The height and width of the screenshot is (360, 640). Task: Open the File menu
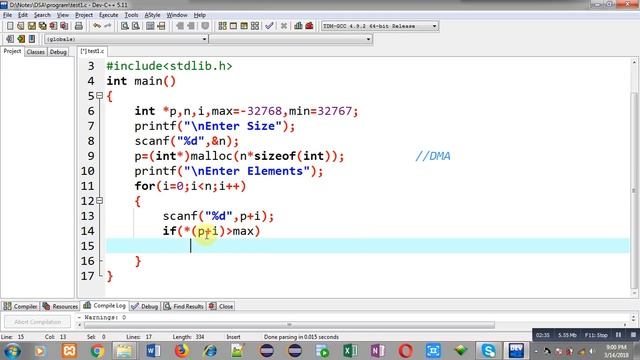pos(7,15)
